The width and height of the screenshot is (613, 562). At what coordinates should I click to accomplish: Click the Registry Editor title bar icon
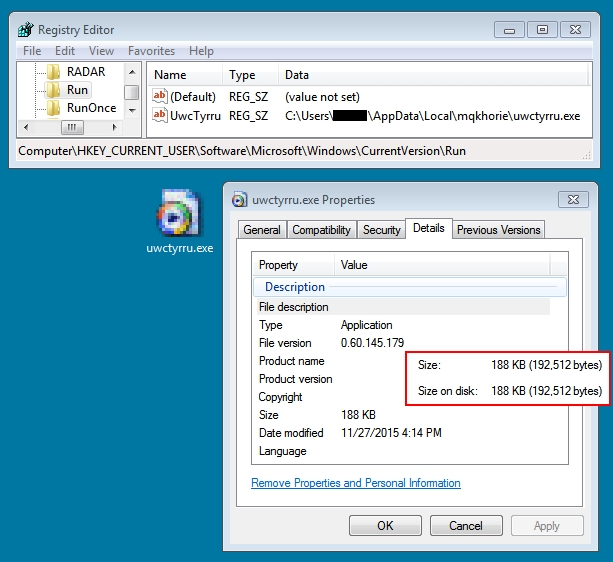point(26,30)
